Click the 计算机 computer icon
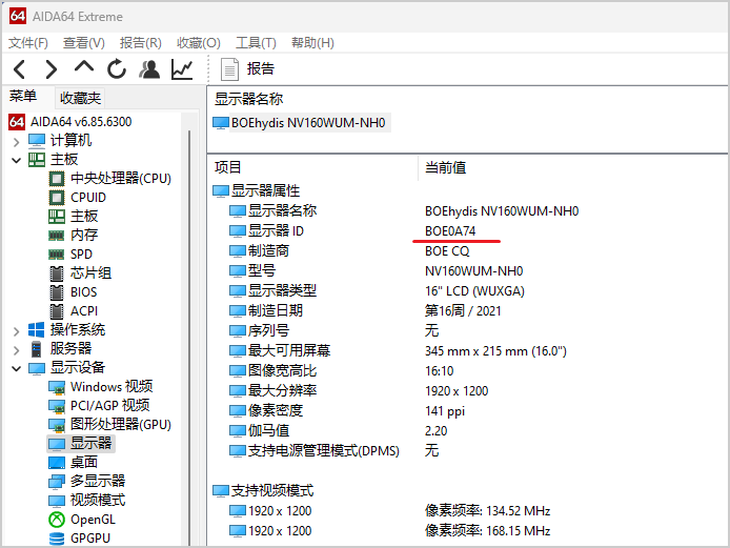This screenshot has width=730, height=548. coord(36,140)
